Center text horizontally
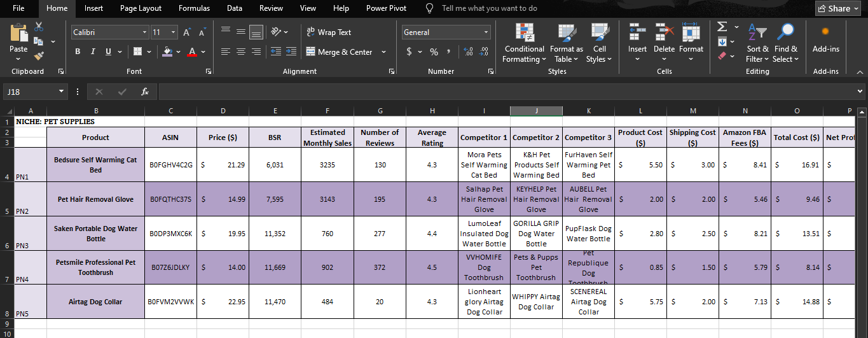 click(241, 52)
